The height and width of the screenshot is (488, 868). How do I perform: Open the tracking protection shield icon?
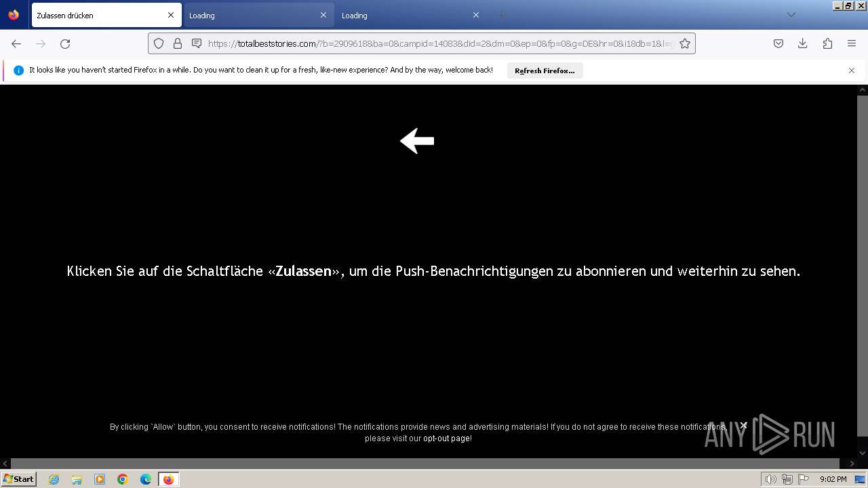[159, 43]
